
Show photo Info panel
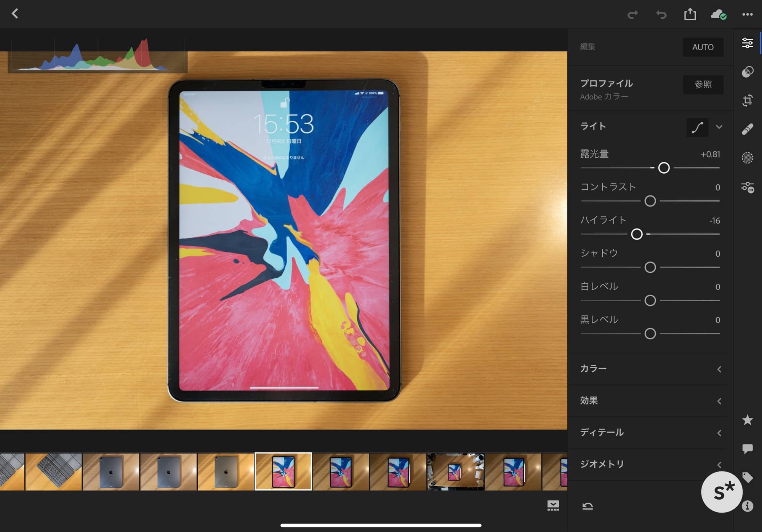coord(747,506)
